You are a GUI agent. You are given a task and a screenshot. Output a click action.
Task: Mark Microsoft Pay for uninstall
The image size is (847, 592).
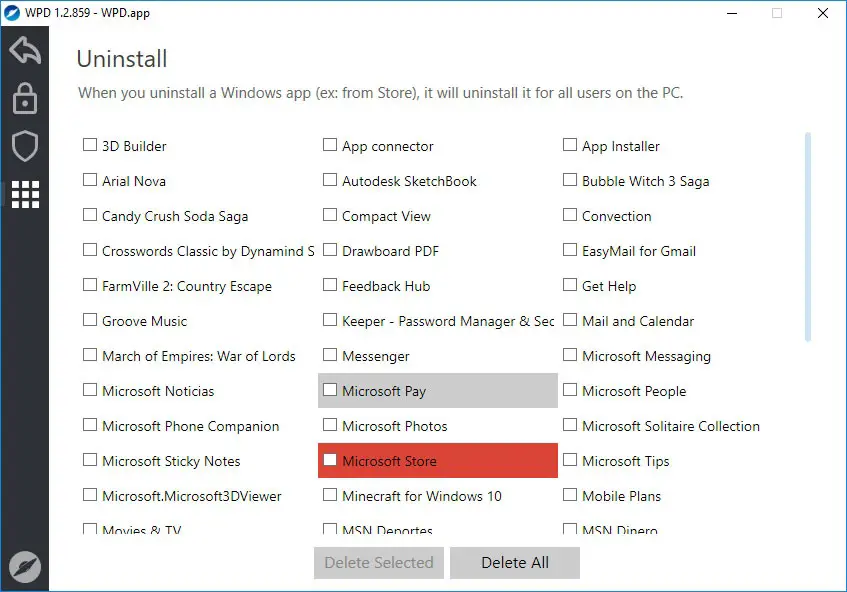[x=330, y=391]
